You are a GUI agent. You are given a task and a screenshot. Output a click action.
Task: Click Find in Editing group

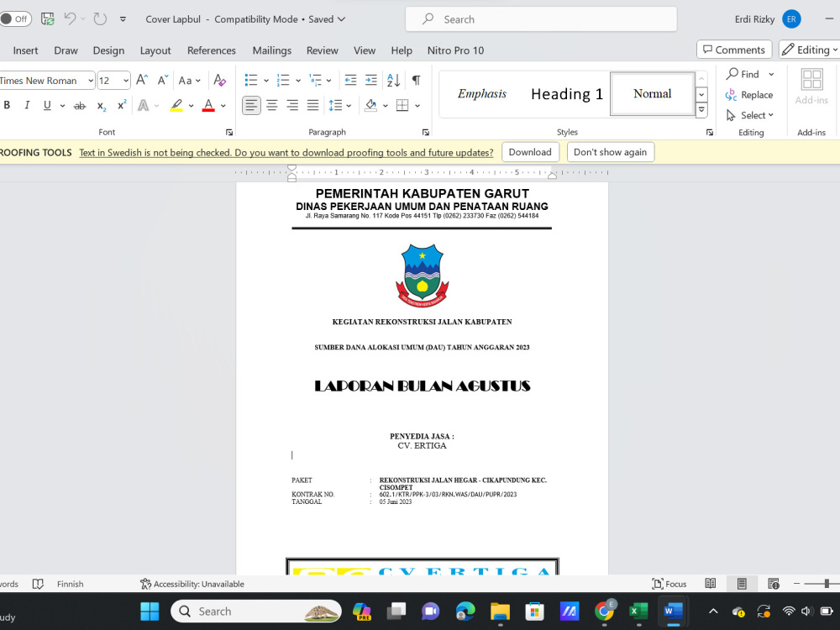coord(743,74)
